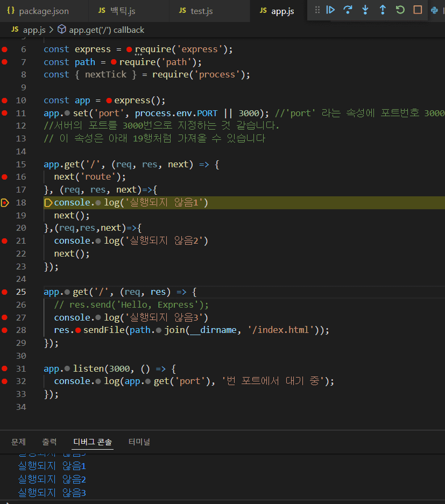
Task: Toggle breakpoint on line 7
Action: coord(4,62)
